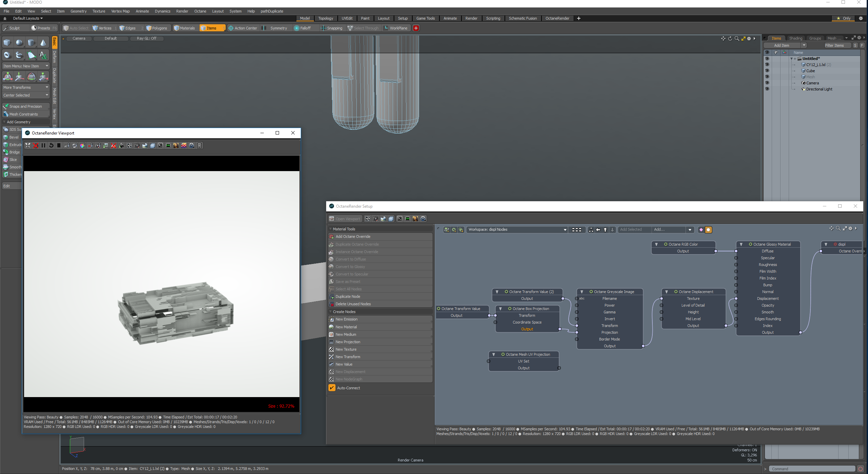Click Delete Unused Nodes button
This screenshot has width=868, height=474.
click(x=353, y=304)
